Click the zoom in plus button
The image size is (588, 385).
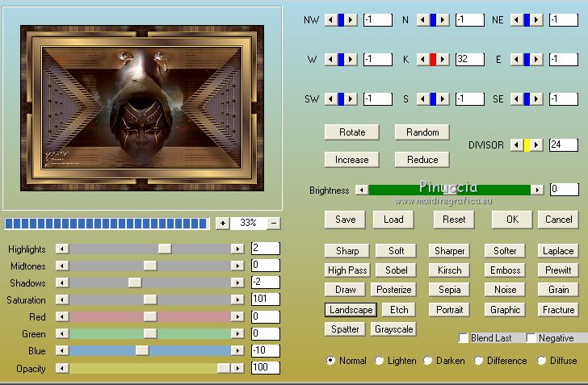[222, 223]
